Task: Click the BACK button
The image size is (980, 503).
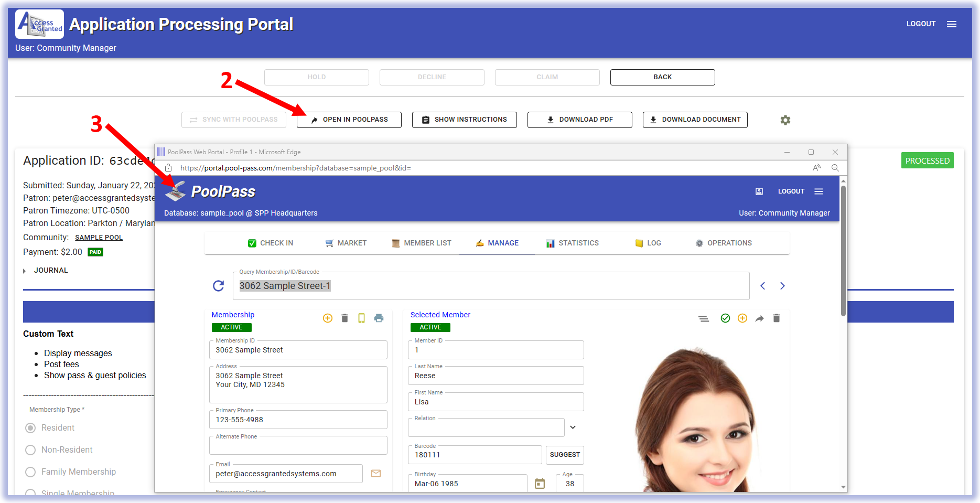Action: [x=662, y=77]
